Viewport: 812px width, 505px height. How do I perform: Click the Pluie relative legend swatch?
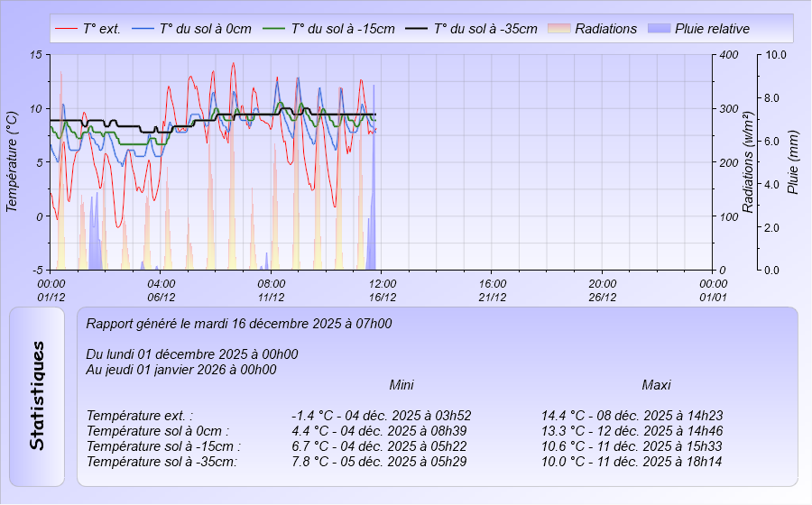[x=660, y=29]
